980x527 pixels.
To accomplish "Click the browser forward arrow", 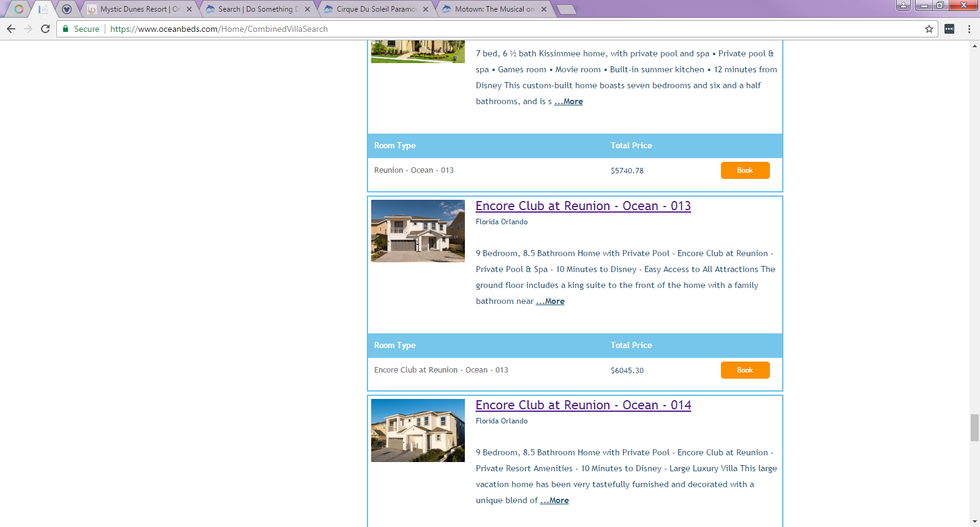I will [x=28, y=29].
